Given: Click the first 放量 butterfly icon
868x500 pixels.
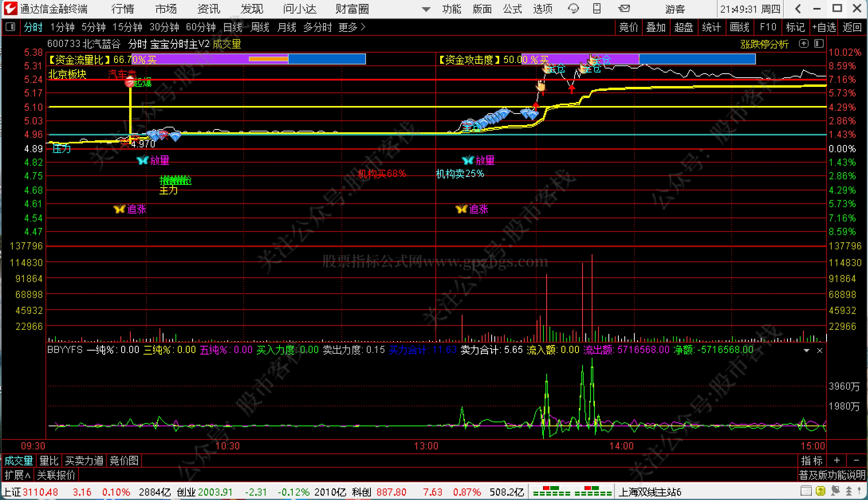Looking at the screenshot, I should click(x=142, y=160).
